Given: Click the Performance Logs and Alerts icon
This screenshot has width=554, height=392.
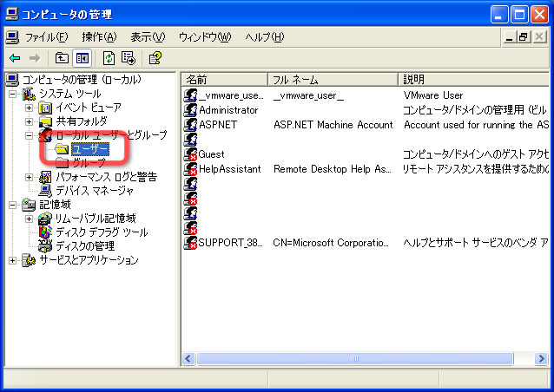Looking at the screenshot, I should coord(45,177).
